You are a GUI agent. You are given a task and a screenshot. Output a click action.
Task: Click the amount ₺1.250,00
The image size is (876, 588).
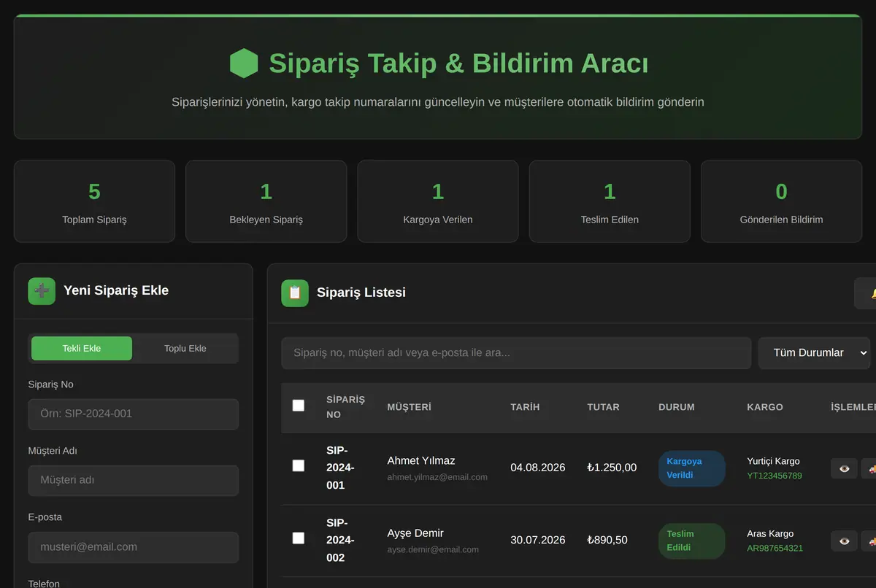612,468
